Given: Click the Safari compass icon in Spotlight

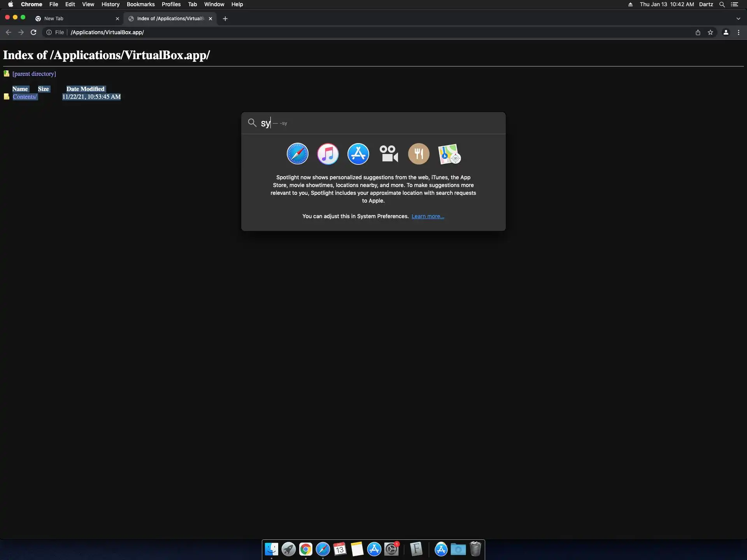Looking at the screenshot, I should click(298, 154).
